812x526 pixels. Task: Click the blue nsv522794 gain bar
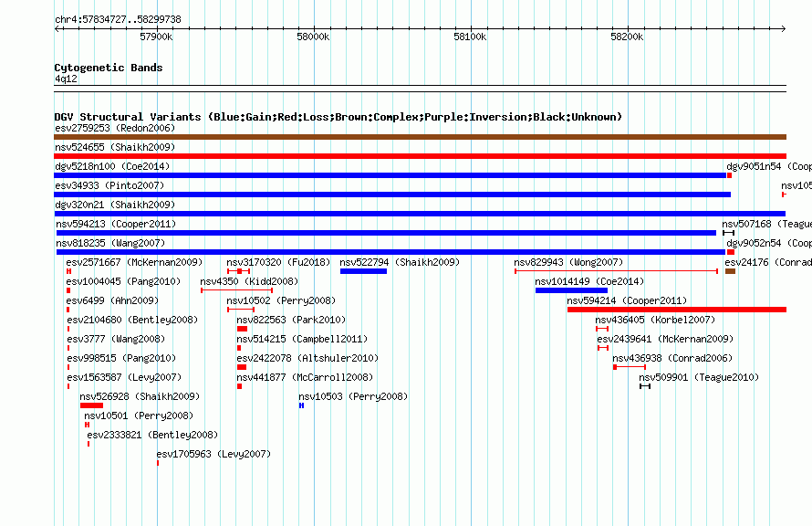pyautogui.click(x=363, y=271)
